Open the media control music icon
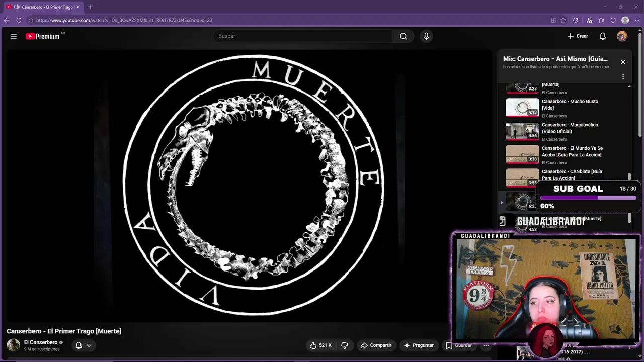644x362 pixels. tap(589, 20)
